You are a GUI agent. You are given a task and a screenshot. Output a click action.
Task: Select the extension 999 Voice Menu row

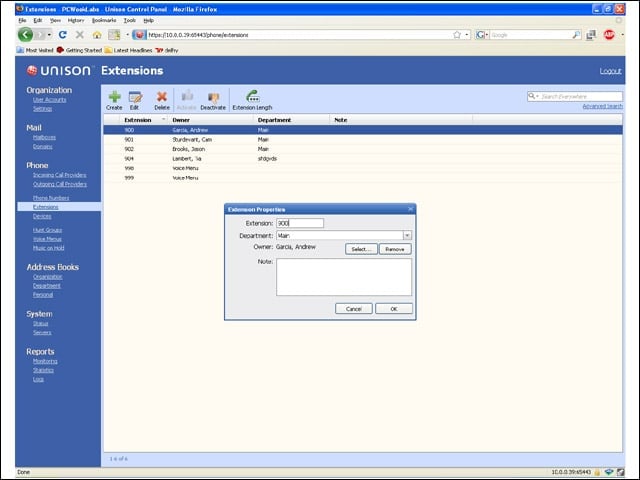pos(363,178)
